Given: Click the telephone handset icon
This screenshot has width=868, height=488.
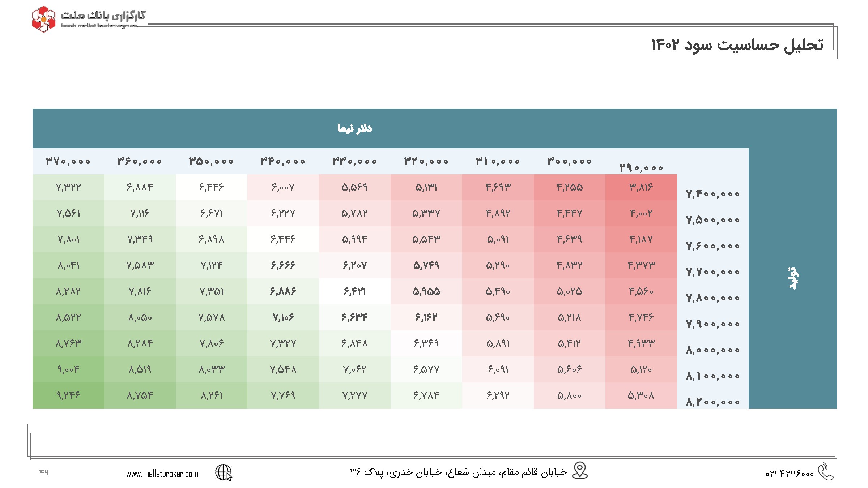Looking at the screenshot, I should click(826, 471).
